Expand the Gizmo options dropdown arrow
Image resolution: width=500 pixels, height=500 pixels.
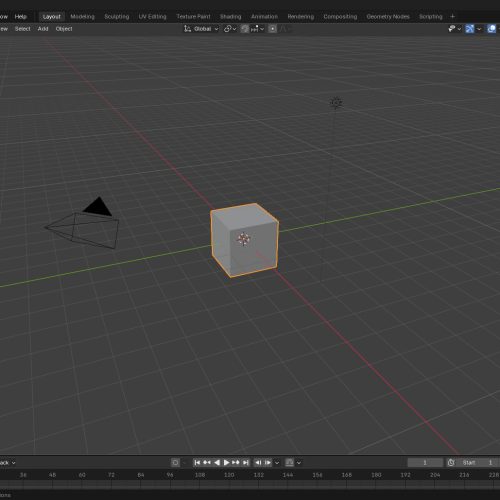pyautogui.click(x=479, y=29)
